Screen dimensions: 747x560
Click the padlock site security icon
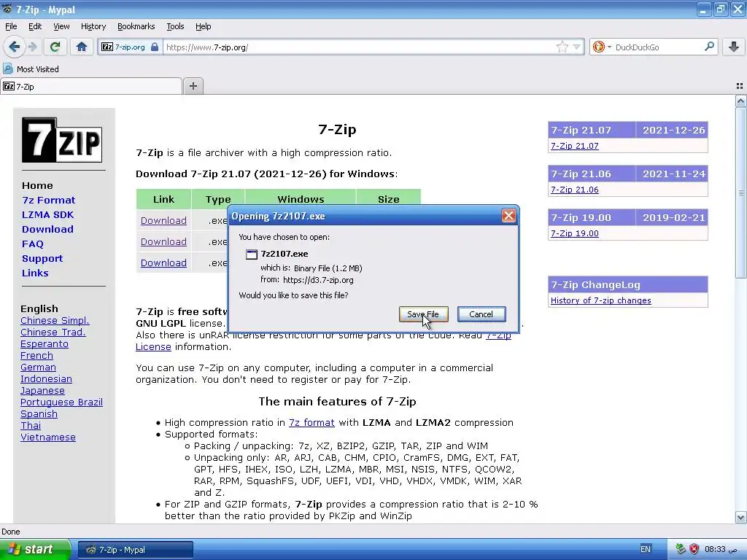point(155,47)
